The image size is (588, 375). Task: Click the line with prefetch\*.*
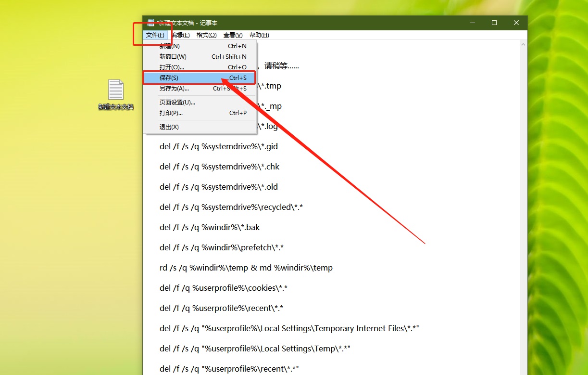click(x=222, y=247)
